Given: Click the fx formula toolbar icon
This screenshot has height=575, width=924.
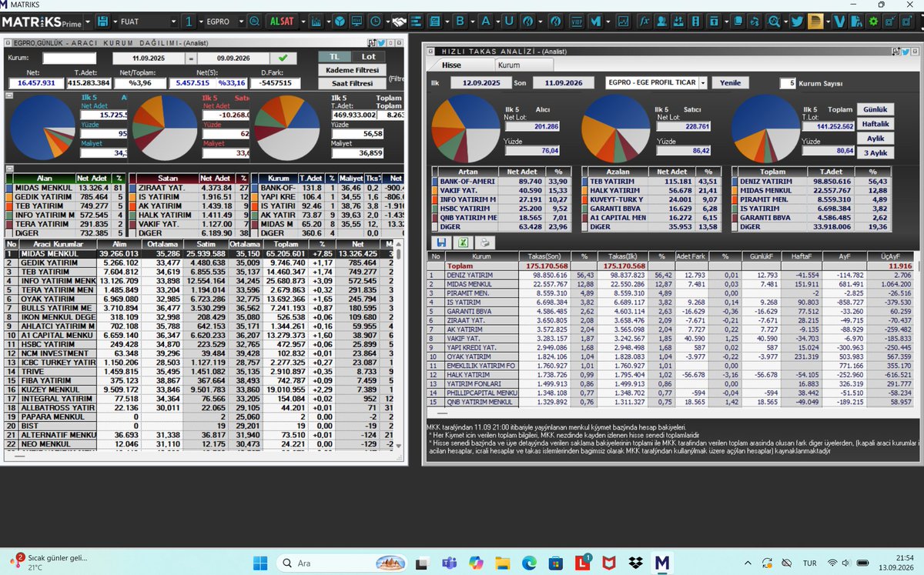Looking at the screenshot, I should [644, 22].
